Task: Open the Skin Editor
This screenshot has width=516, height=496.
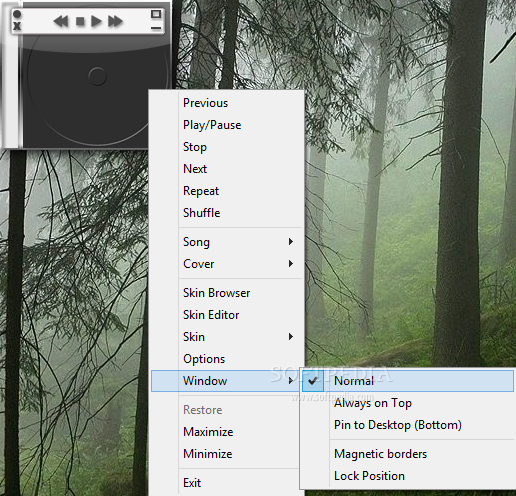Action: (227, 315)
